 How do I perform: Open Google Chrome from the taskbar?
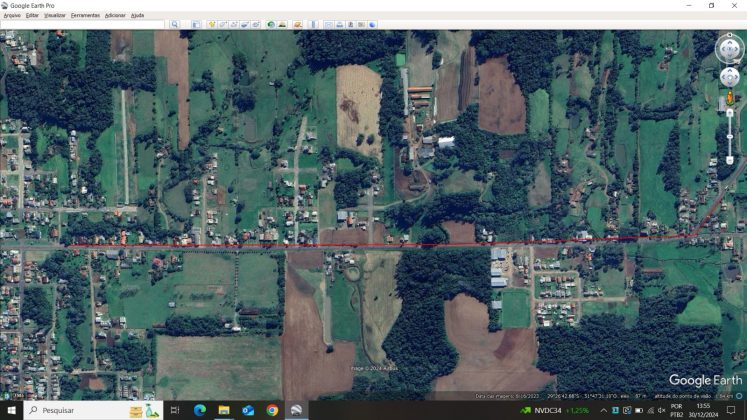point(272,410)
